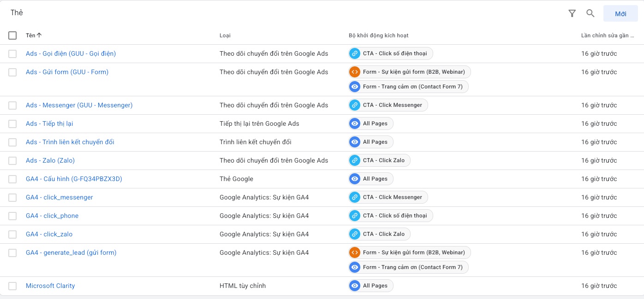Toggle the select-all checkbox in header
644x299 pixels.
(x=12, y=35)
